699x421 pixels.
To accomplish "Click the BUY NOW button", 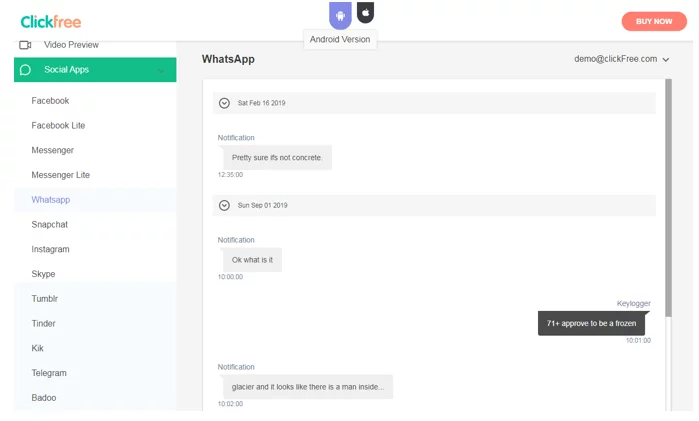I will (654, 21).
